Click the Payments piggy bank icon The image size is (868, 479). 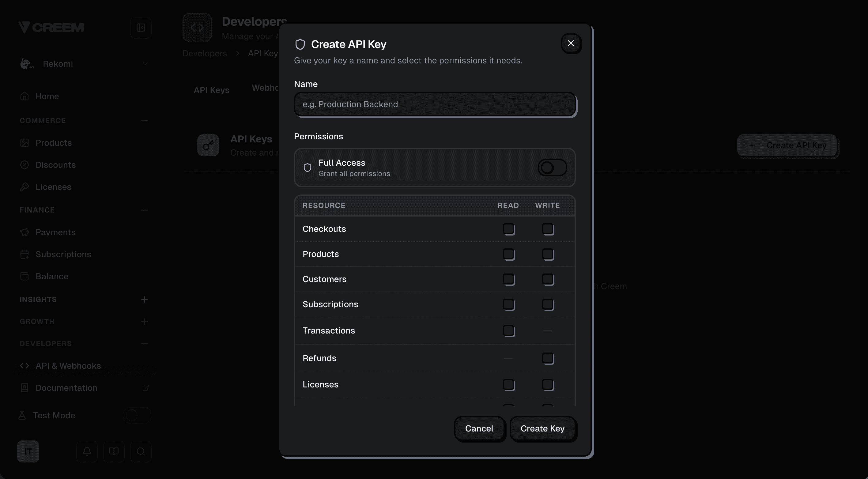click(25, 232)
